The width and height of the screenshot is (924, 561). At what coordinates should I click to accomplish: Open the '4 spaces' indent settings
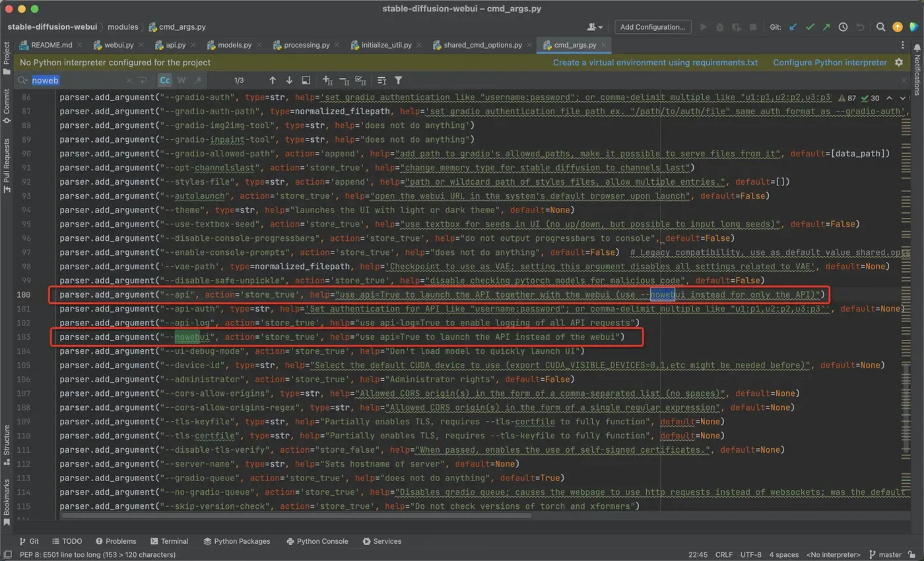(x=783, y=554)
